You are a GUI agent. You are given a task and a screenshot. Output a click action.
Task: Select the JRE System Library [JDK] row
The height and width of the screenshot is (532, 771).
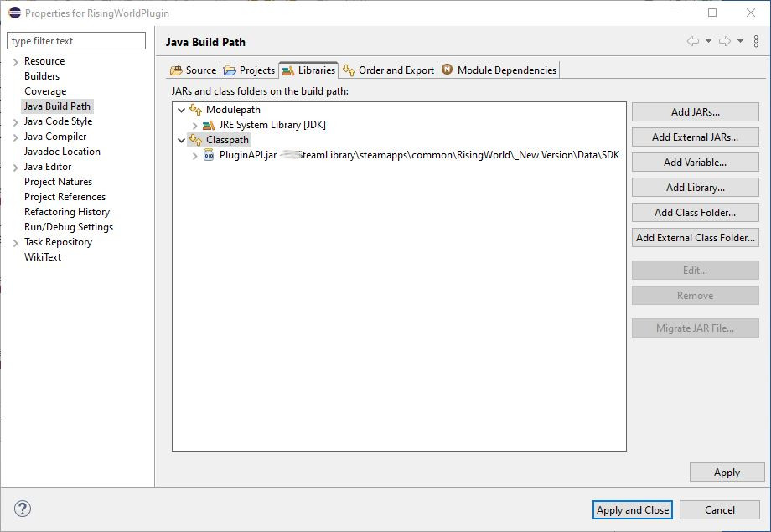(272, 125)
